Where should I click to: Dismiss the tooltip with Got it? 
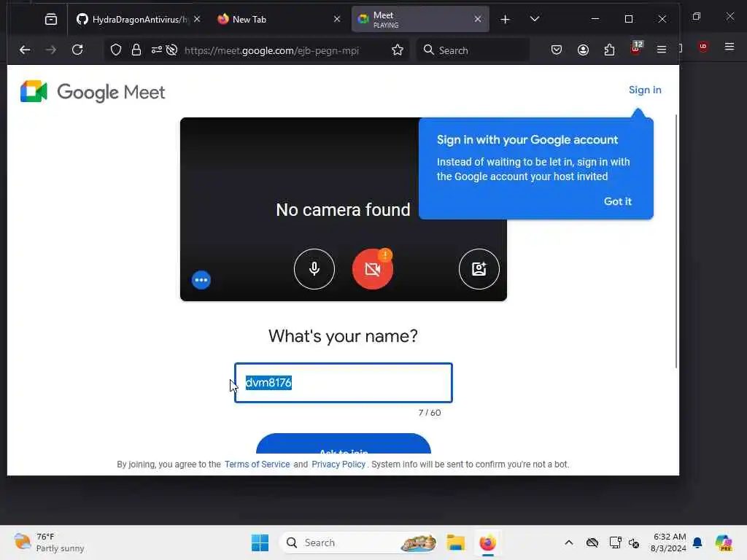[617, 201]
